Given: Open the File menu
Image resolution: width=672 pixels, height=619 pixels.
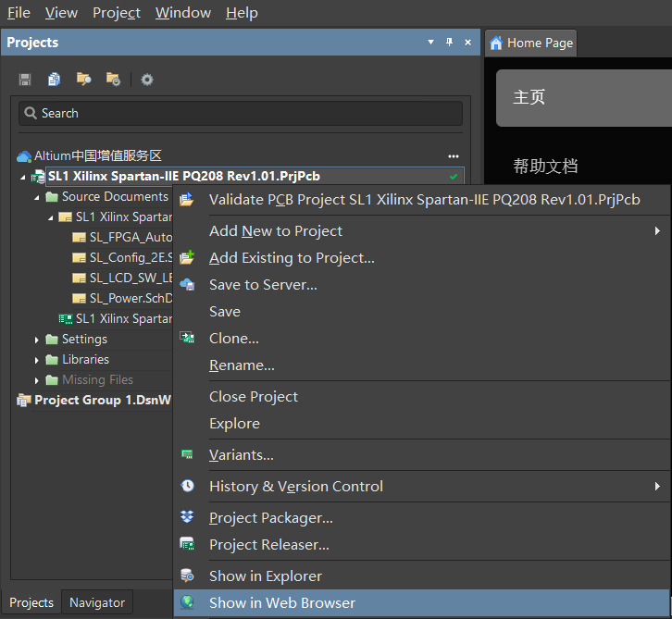Looking at the screenshot, I should (19, 13).
